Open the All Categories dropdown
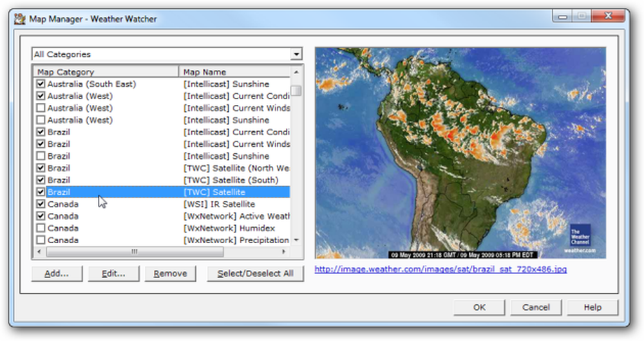 [x=296, y=54]
